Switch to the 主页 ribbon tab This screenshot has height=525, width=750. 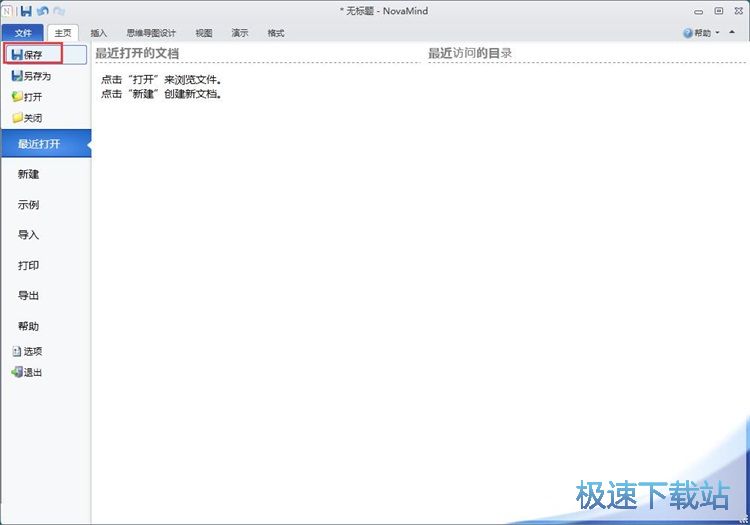(63, 33)
